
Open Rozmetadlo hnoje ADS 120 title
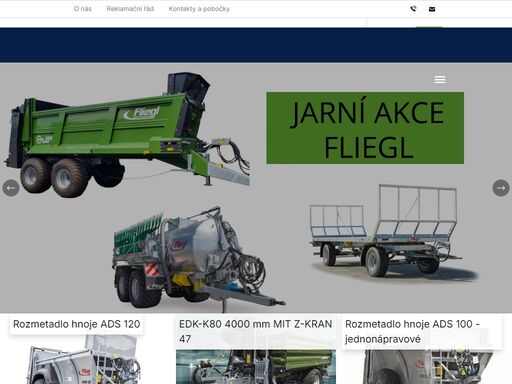click(x=76, y=324)
